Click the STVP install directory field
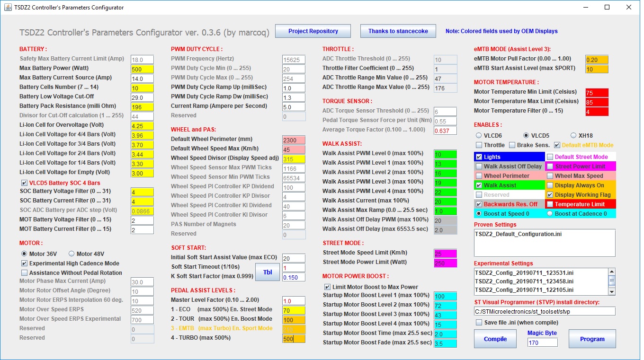 [545, 311]
